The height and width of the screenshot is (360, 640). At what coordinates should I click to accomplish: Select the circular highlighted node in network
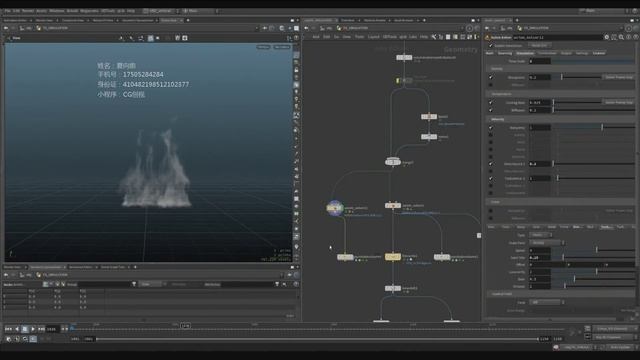pos(335,208)
